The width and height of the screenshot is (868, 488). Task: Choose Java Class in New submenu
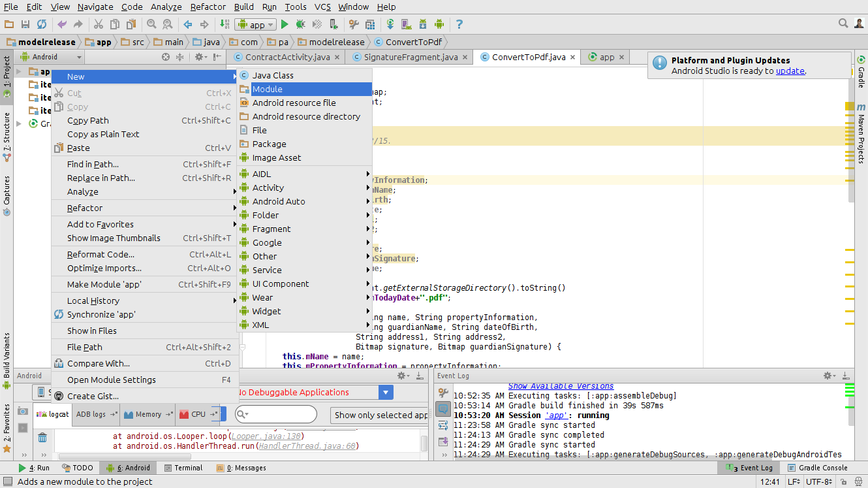[304, 75]
